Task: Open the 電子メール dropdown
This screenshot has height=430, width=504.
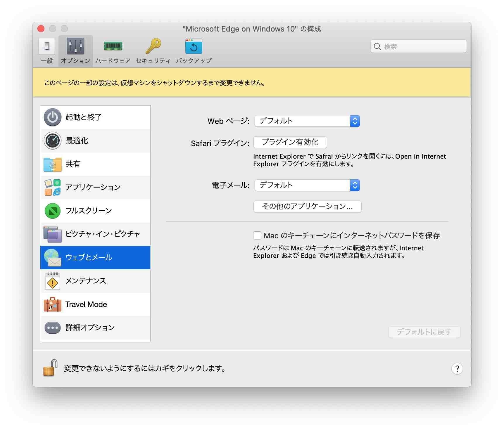Action: (x=307, y=185)
